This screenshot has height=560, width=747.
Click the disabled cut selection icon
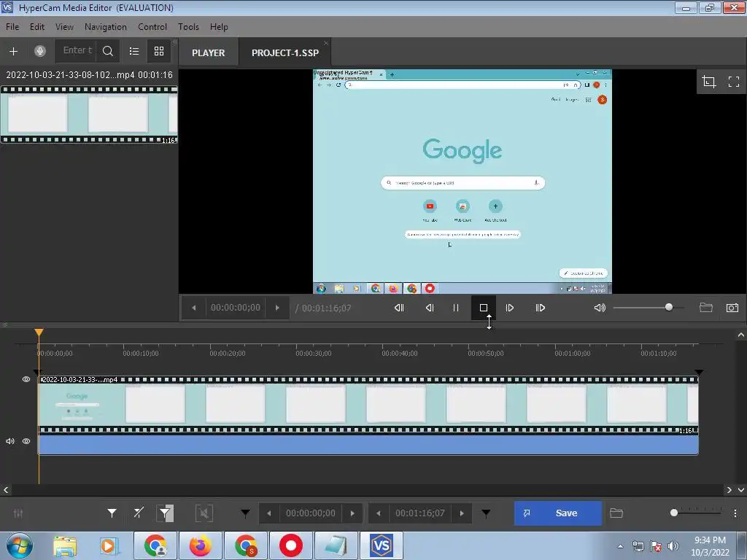[x=204, y=513]
